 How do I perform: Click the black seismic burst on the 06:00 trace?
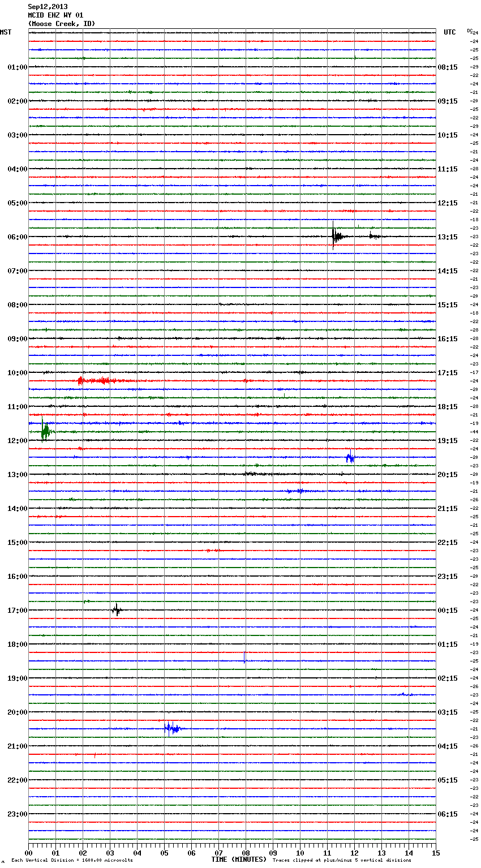(x=337, y=236)
